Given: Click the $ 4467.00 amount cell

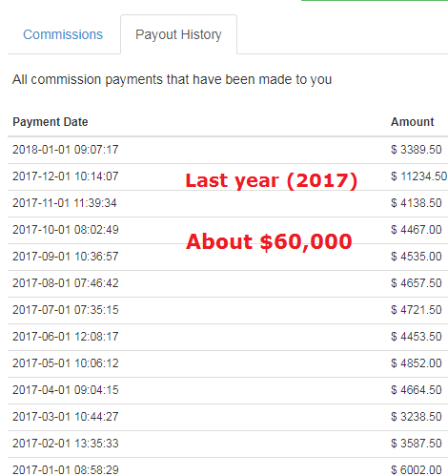Looking at the screenshot, I should pyautogui.click(x=417, y=230).
